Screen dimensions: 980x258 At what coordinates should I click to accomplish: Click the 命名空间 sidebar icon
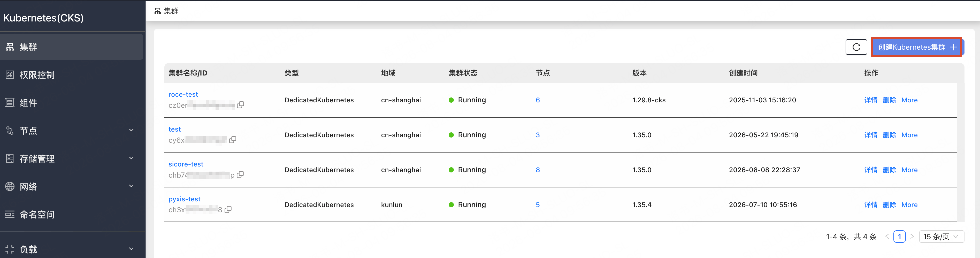pos(10,214)
